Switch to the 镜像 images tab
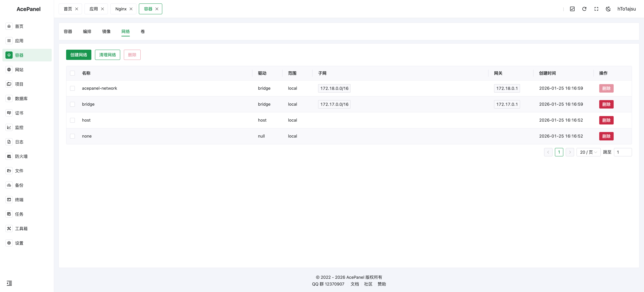Image resolution: width=644 pixels, height=292 pixels. (x=106, y=32)
